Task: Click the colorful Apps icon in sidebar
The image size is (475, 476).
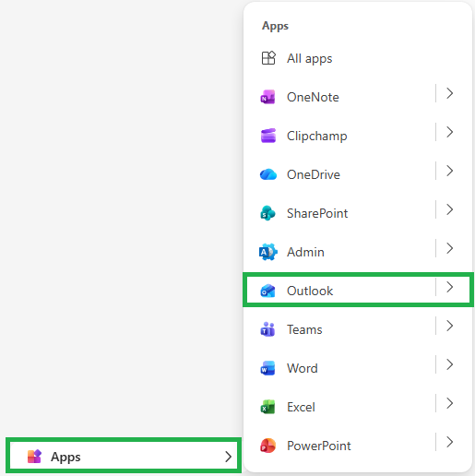Action: pos(34,457)
